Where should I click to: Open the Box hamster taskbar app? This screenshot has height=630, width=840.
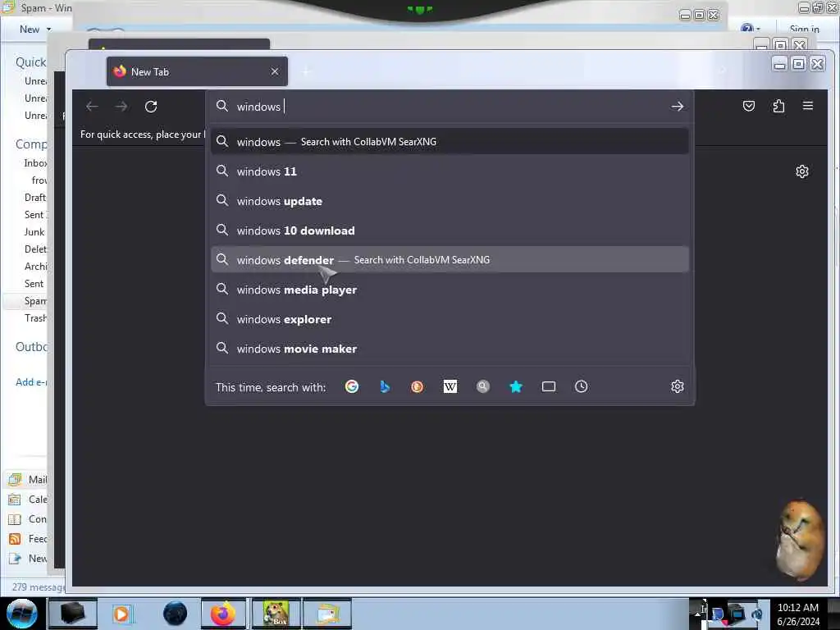(x=276, y=614)
